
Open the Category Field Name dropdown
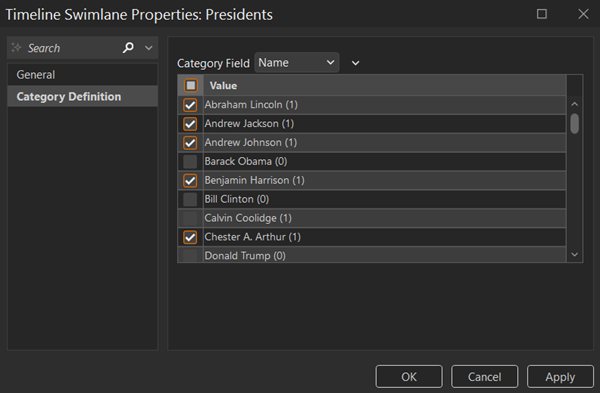[x=297, y=63]
